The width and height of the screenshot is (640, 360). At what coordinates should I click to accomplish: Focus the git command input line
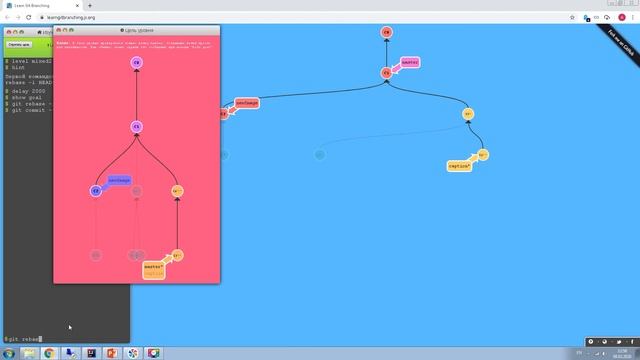coord(67,339)
